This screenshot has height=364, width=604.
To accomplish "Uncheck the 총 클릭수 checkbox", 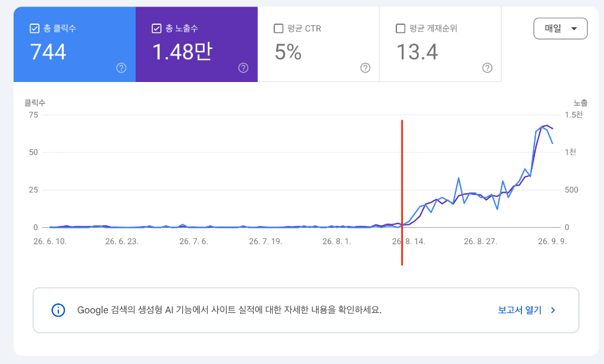I will [34, 28].
